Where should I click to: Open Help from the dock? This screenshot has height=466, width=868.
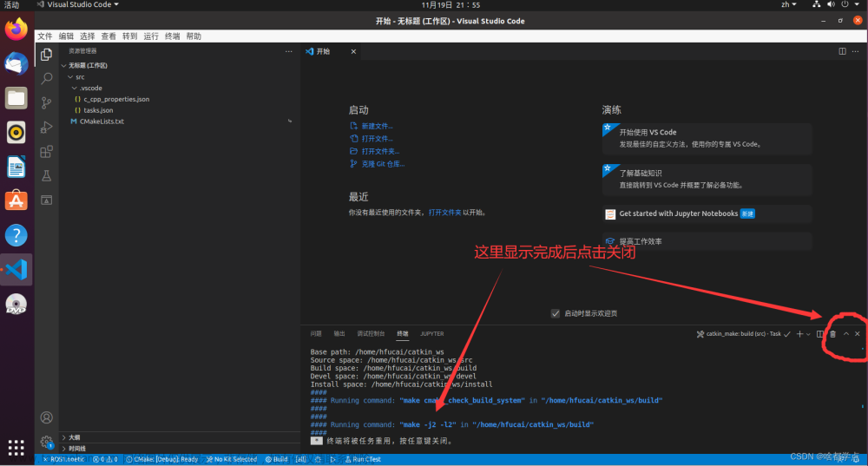(16, 235)
